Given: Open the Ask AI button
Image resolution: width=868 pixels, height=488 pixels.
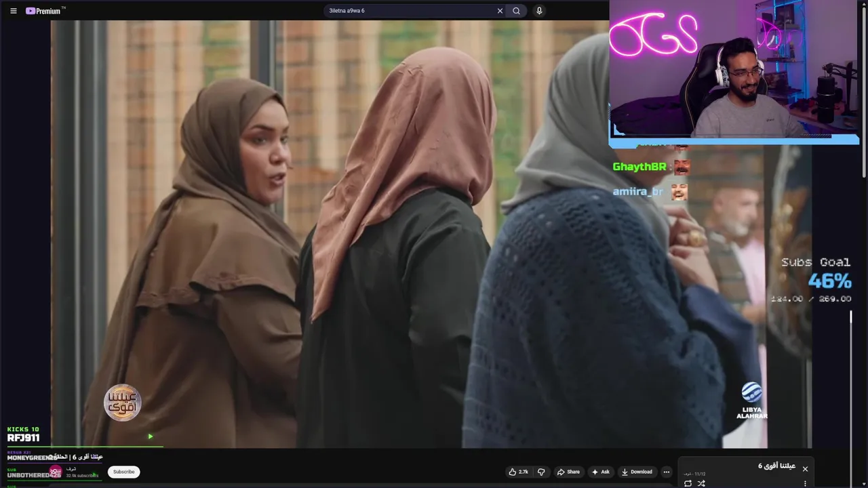Looking at the screenshot, I should (x=600, y=472).
